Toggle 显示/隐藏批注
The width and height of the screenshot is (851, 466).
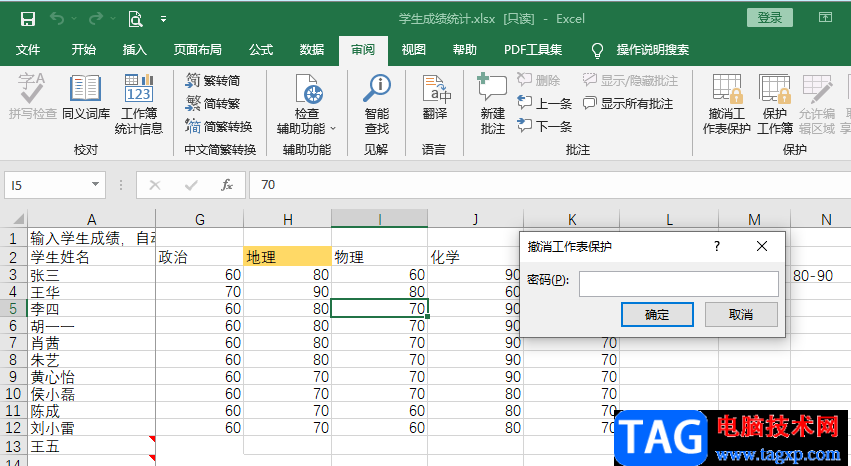pos(631,81)
